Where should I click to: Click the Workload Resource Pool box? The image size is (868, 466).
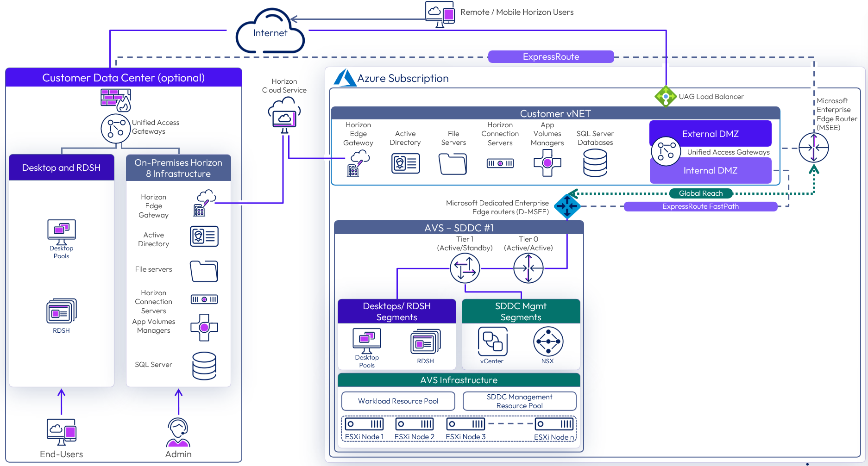click(398, 401)
